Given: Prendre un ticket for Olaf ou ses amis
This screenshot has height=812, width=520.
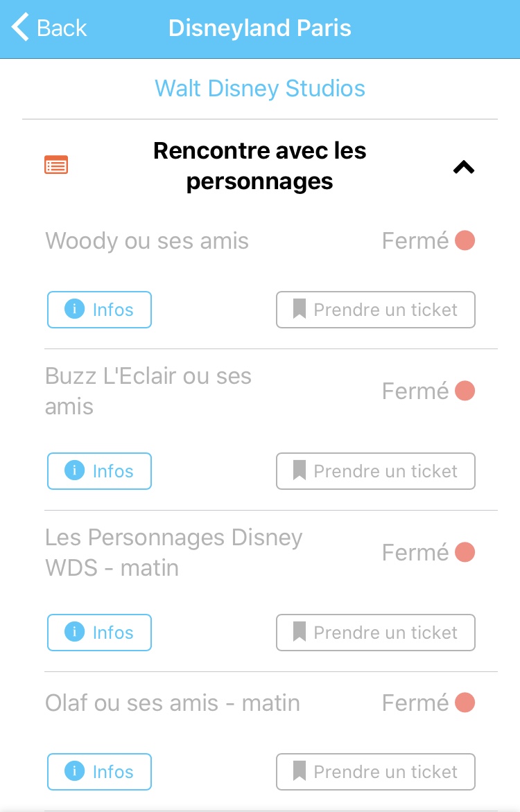Looking at the screenshot, I should [x=375, y=772].
